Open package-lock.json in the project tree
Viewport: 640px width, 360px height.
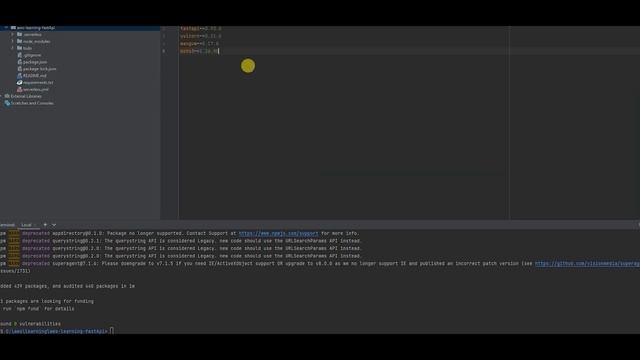40,69
